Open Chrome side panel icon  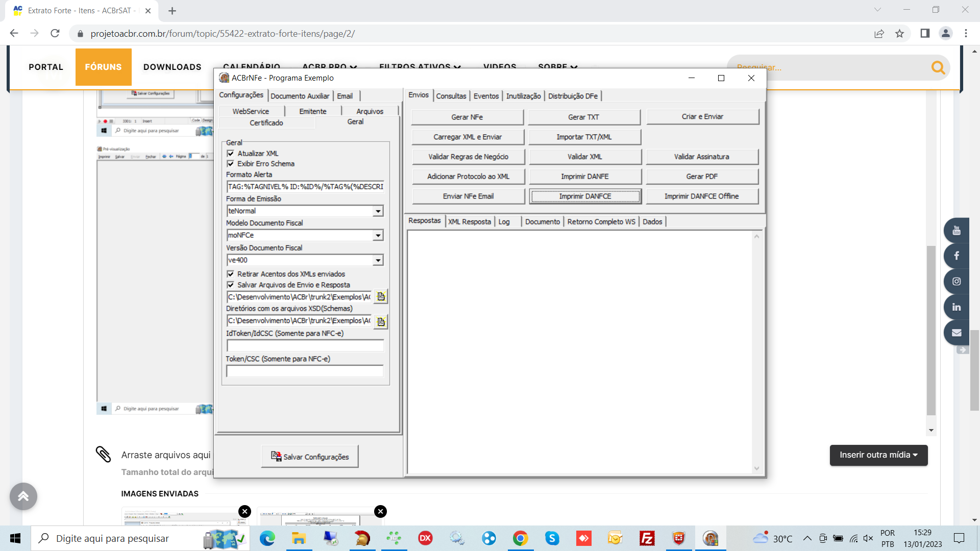[925, 34]
